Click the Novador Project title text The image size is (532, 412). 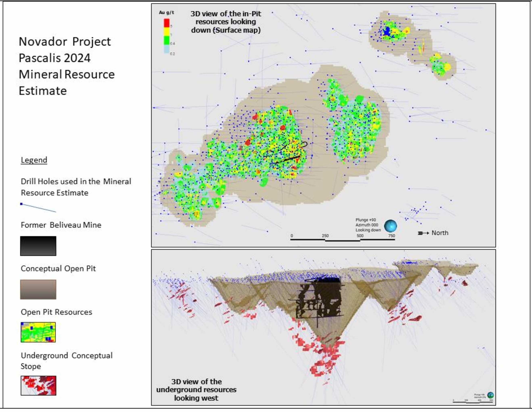(x=65, y=42)
